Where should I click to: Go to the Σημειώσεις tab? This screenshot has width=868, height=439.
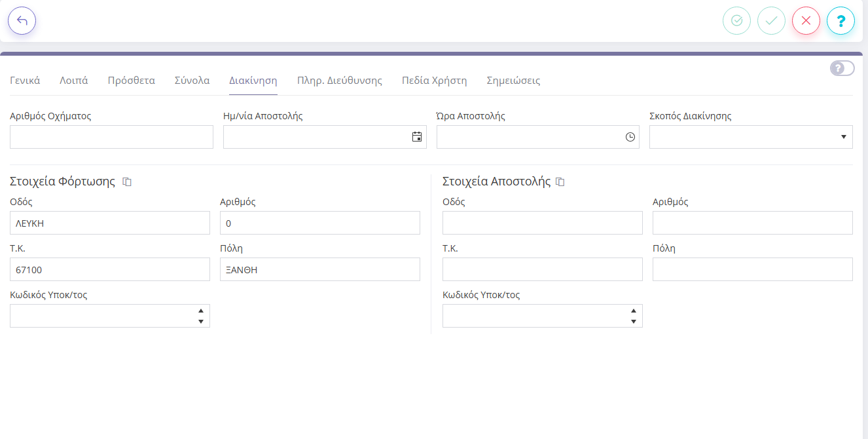(x=513, y=81)
